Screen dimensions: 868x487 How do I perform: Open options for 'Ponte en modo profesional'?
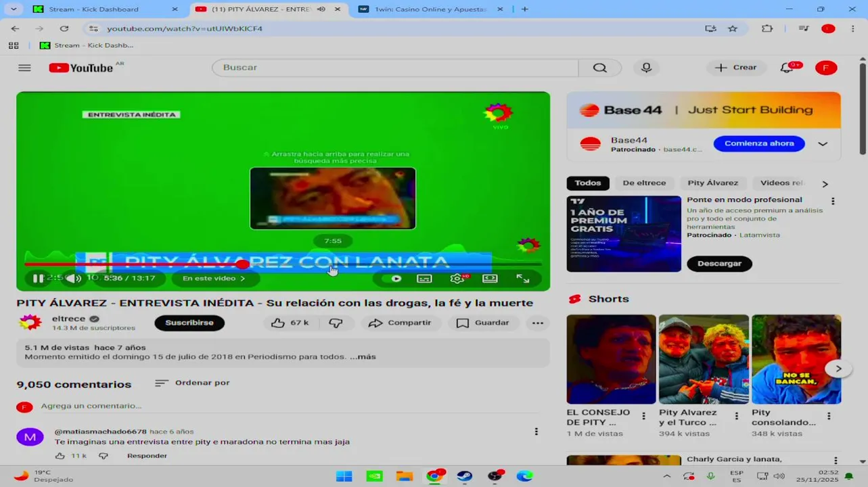tap(833, 202)
